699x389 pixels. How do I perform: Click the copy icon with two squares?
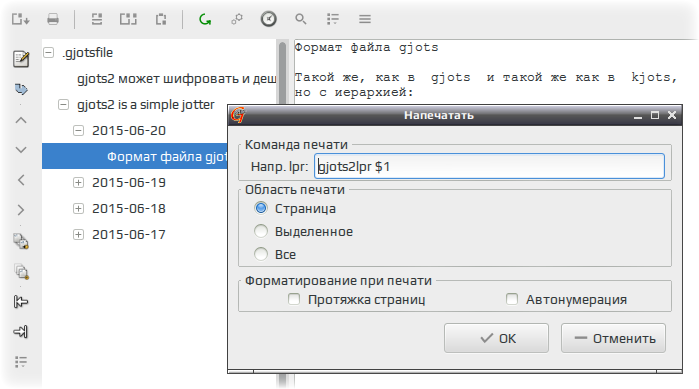tap(128, 19)
